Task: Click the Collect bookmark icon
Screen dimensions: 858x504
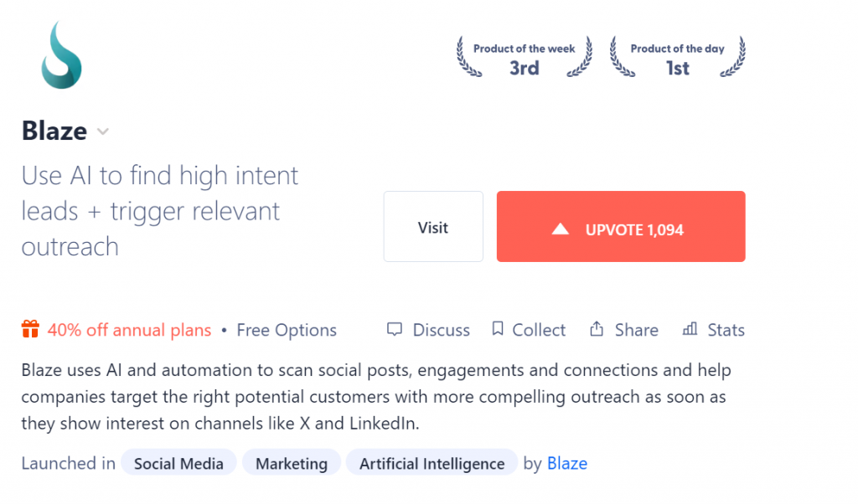Action: pos(498,328)
